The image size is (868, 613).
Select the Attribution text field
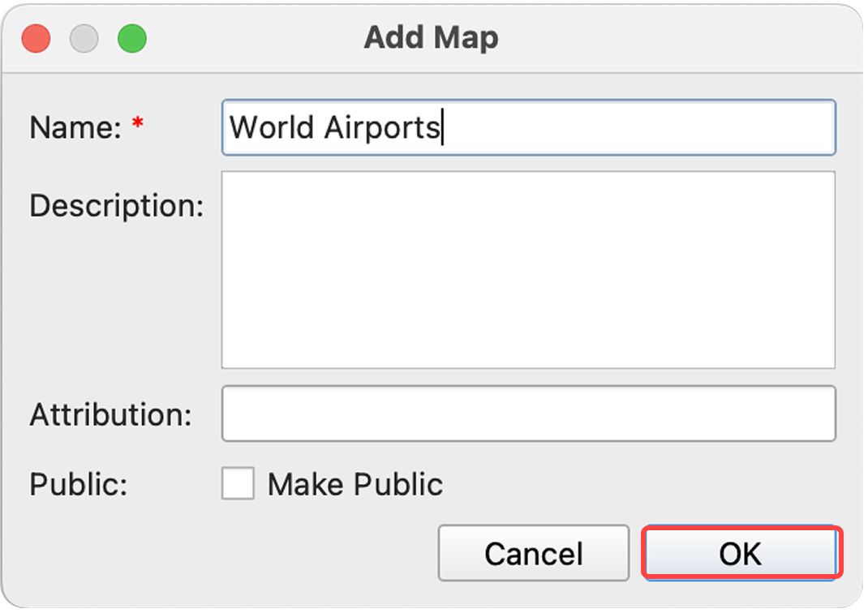527,414
